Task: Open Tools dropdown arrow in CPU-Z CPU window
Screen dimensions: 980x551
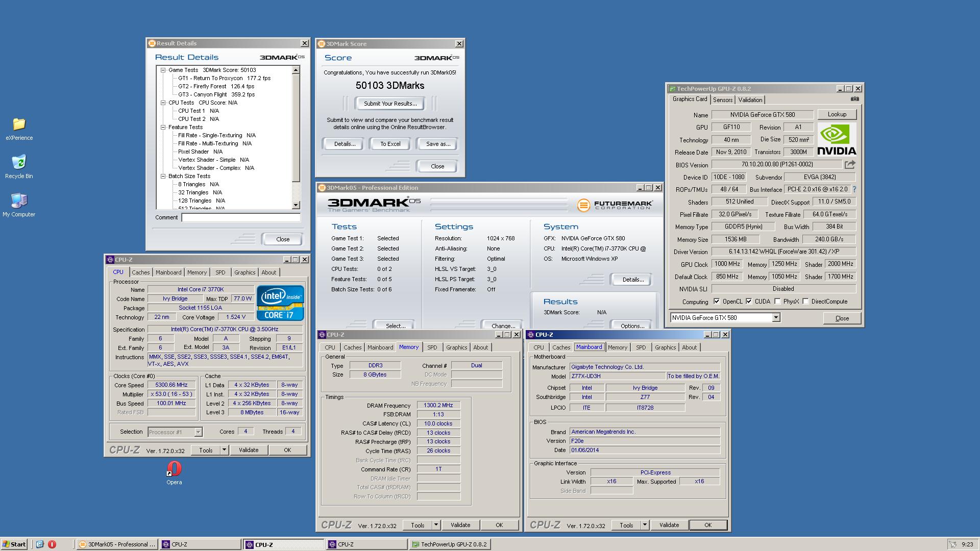Action: pos(224,450)
